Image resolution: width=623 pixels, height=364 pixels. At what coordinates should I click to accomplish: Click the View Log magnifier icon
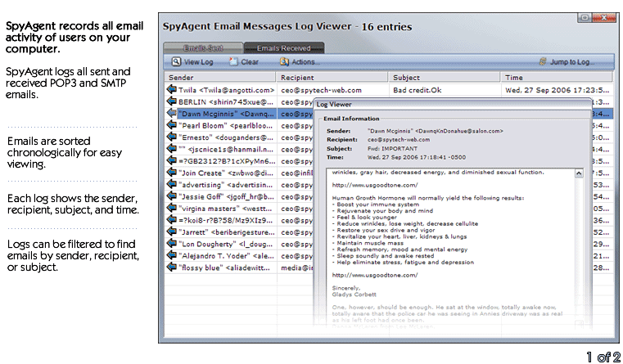(176, 61)
